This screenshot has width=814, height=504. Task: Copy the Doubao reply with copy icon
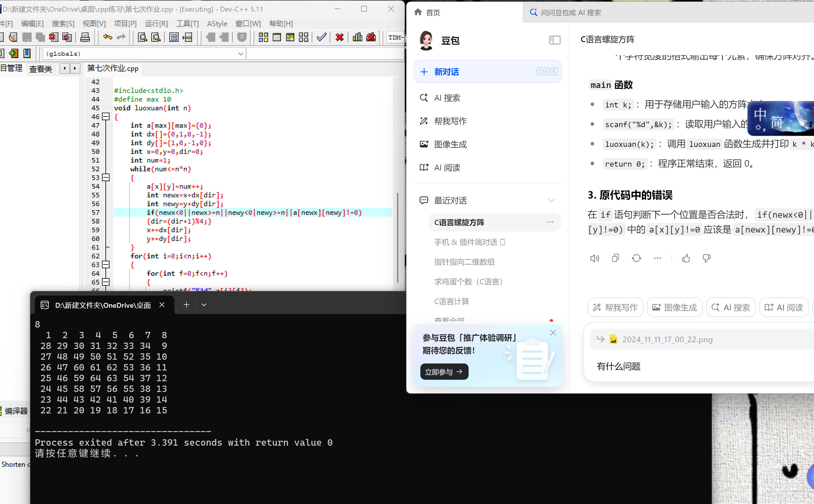615,258
